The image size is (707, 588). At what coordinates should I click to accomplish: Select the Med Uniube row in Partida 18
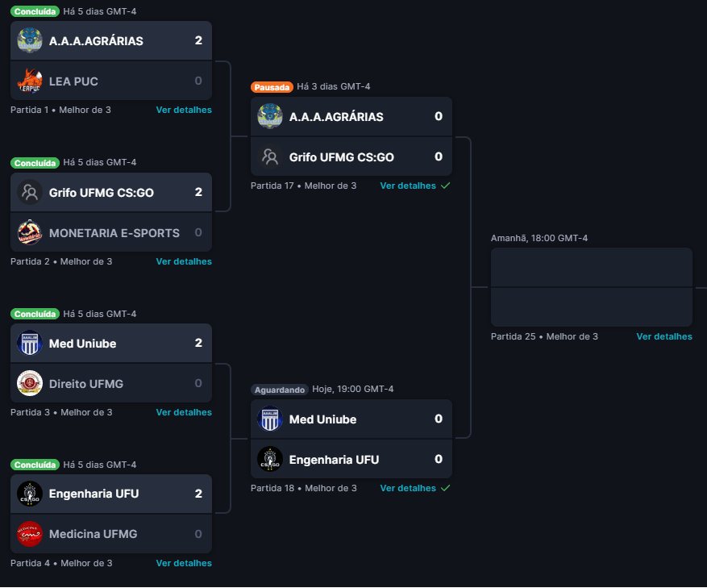coord(351,419)
